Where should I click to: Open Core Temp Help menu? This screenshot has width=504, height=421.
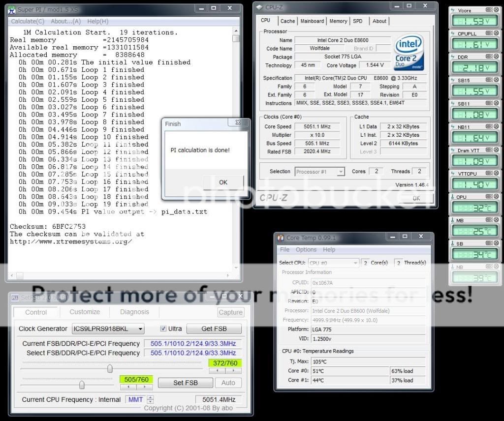pyautogui.click(x=329, y=249)
